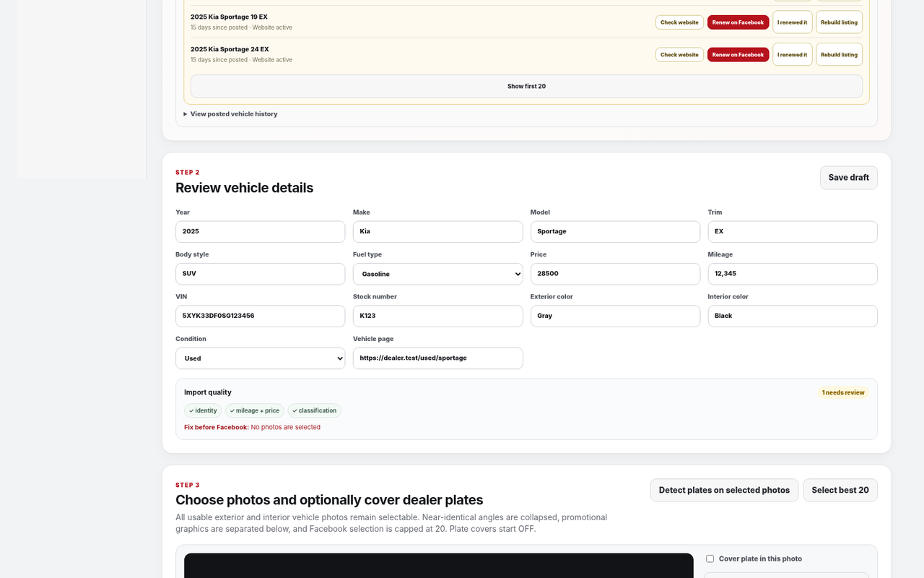
Task: Edit the Year field
Action: tap(260, 231)
